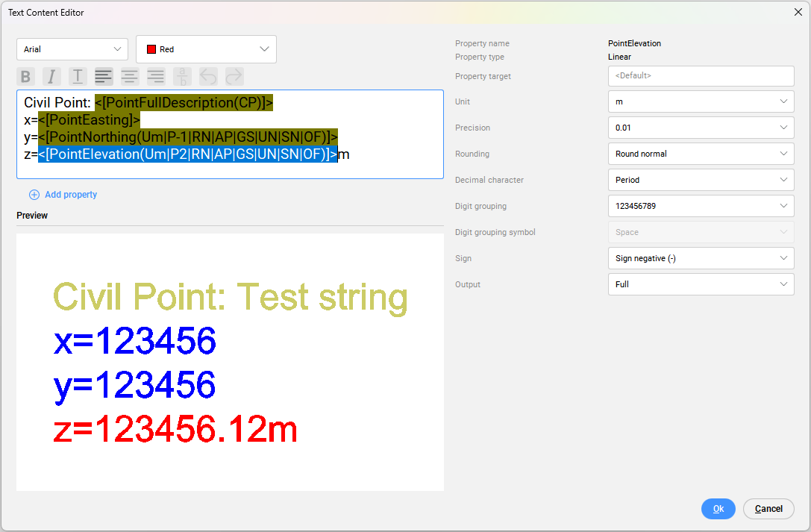The width and height of the screenshot is (811, 532).
Task: Toggle bold text formatting
Action: tap(26, 76)
